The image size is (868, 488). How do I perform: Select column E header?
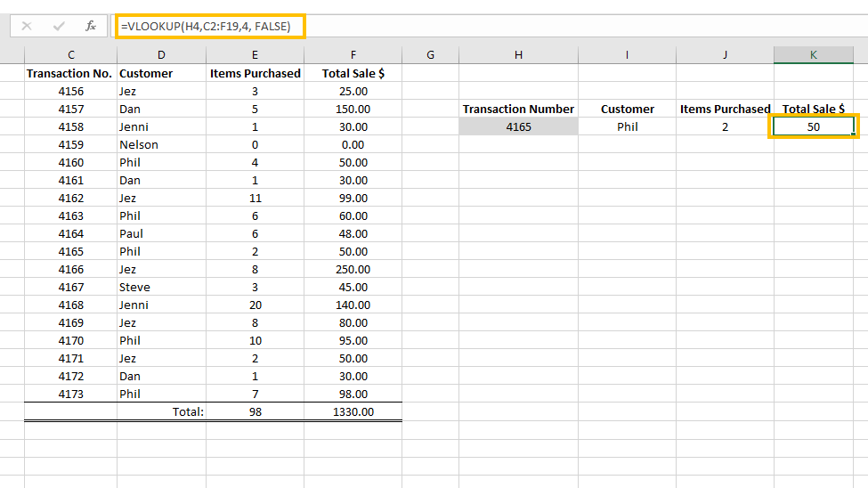[x=255, y=55]
